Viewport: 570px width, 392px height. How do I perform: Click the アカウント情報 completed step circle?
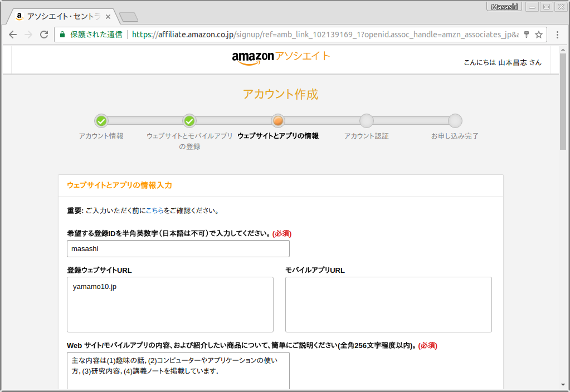101,121
